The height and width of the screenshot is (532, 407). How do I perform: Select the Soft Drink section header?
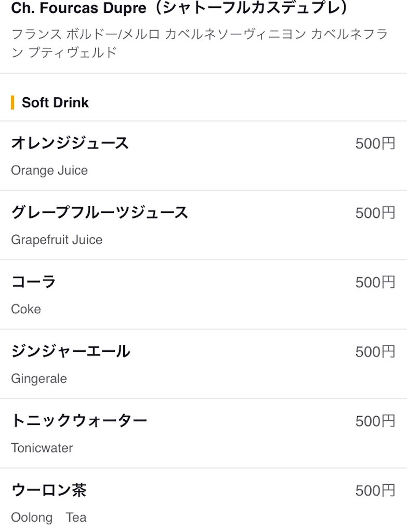(x=55, y=102)
